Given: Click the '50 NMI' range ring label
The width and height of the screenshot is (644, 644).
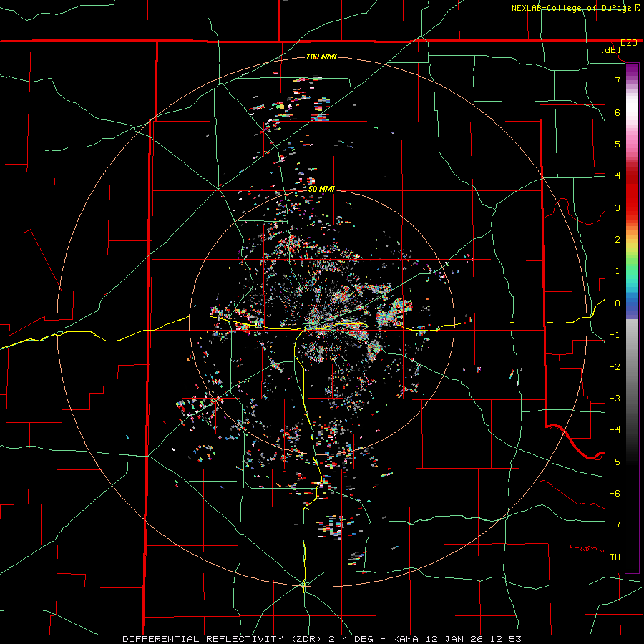Looking at the screenshot, I should pyautogui.click(x=321, y=190).
